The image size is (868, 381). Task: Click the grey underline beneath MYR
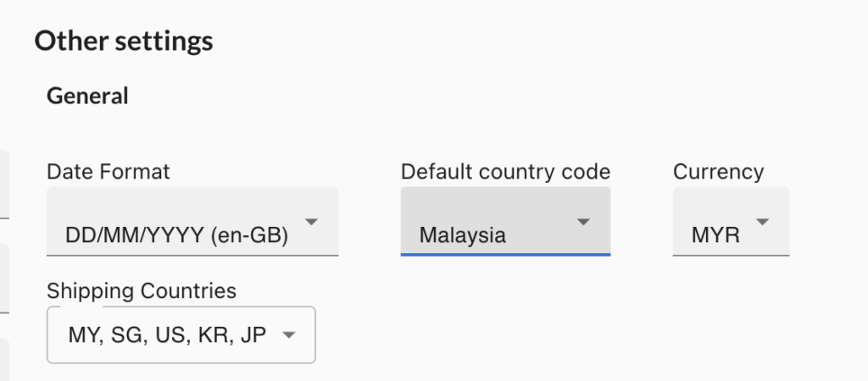pos(731,254)
